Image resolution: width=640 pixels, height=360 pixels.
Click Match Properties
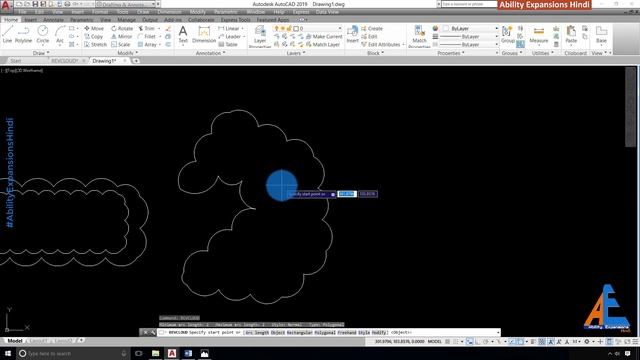(x=419, y=36)
